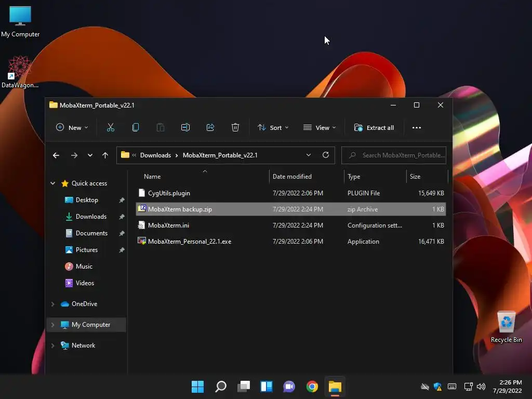Sort by the Type column header

(375, 177)
